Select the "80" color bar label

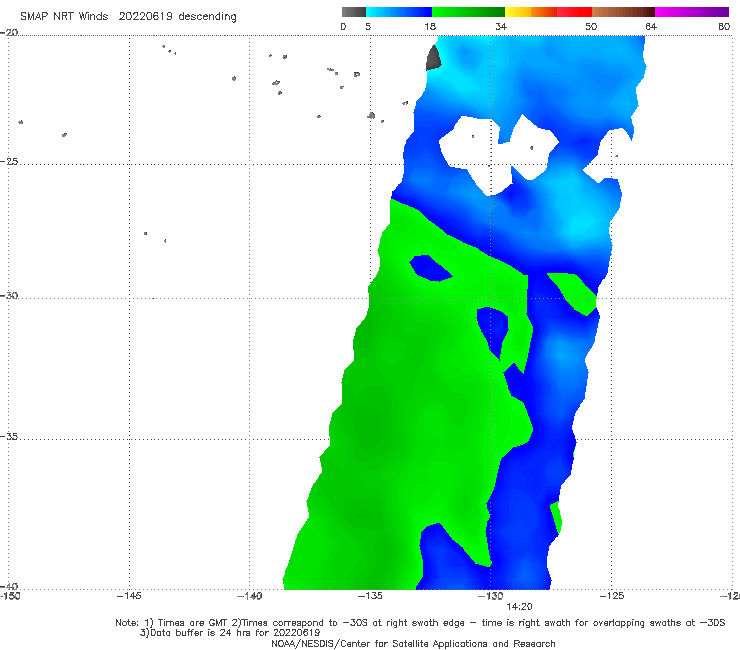click(724, 27)
